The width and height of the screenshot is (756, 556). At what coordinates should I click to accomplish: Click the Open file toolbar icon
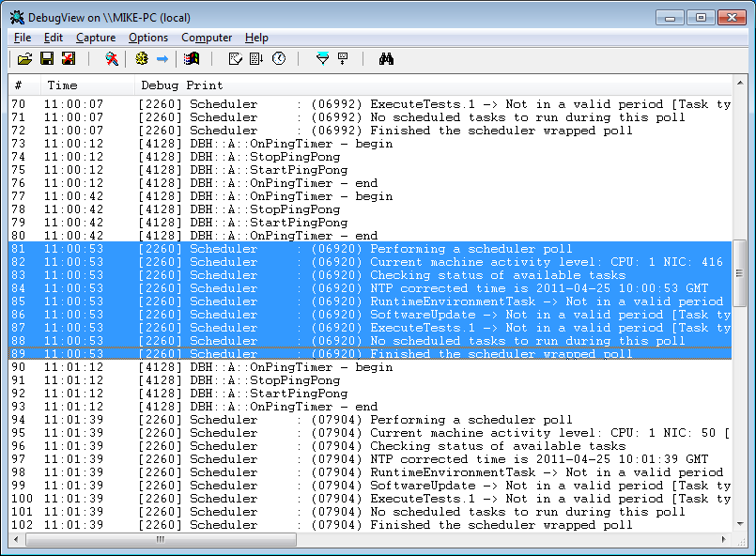pos(25,59)
